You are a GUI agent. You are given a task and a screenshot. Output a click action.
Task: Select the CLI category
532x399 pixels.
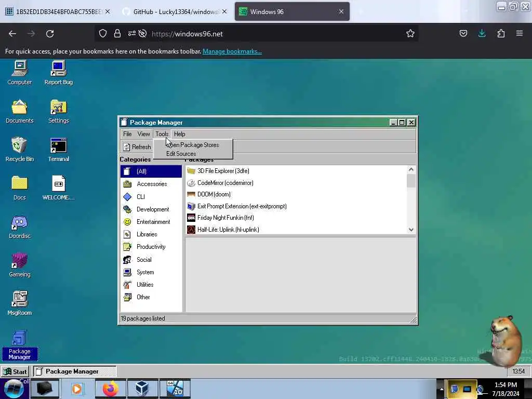coord(151,197)
